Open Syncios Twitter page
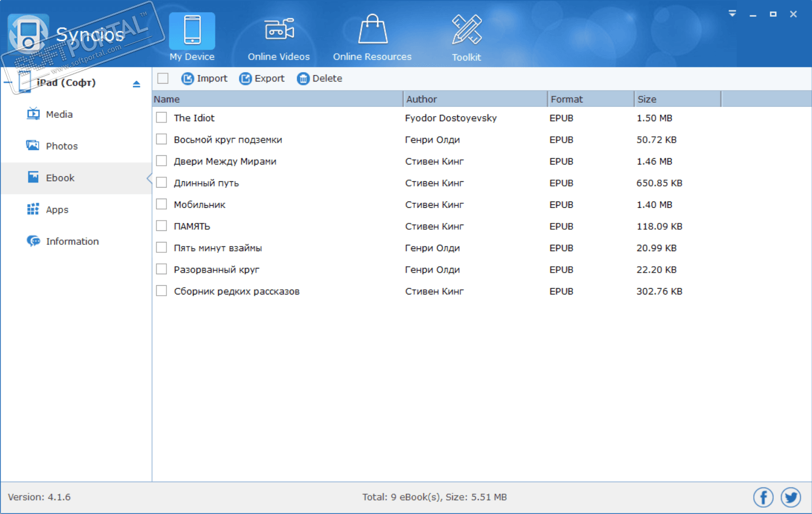 coord(791,497)
